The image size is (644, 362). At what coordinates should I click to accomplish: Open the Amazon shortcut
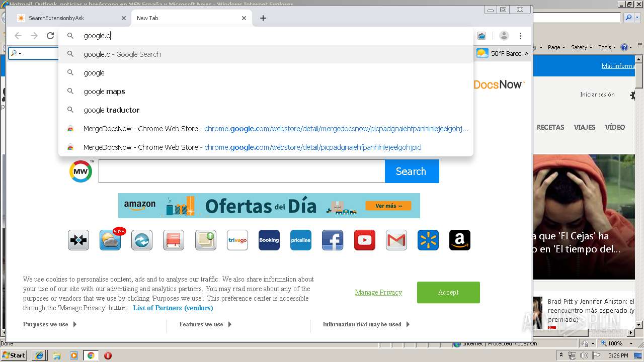(460, 240)
